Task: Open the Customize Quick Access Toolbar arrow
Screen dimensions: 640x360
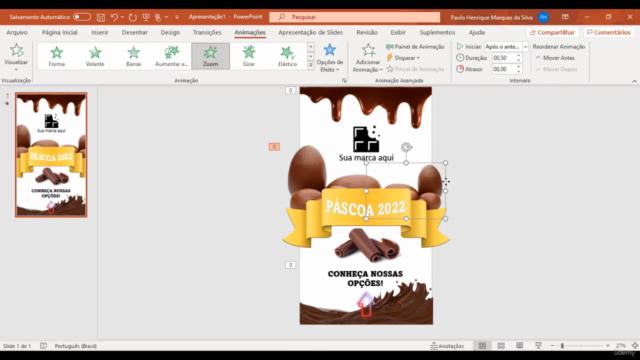Action: pos(177,17)
